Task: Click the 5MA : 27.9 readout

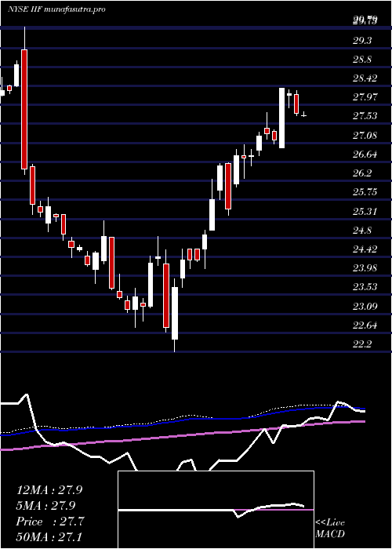Action: 47,506
